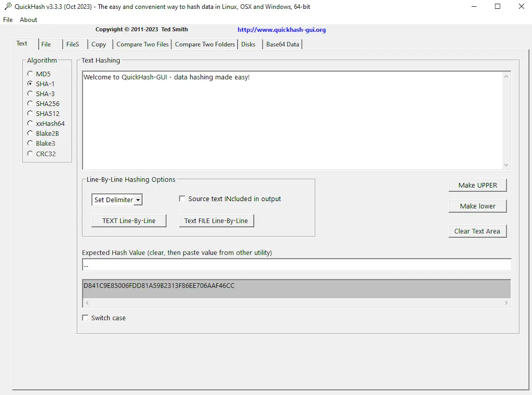Click the Make UPPER button
The width and height of the screenshot is (532, 395).
478,185
